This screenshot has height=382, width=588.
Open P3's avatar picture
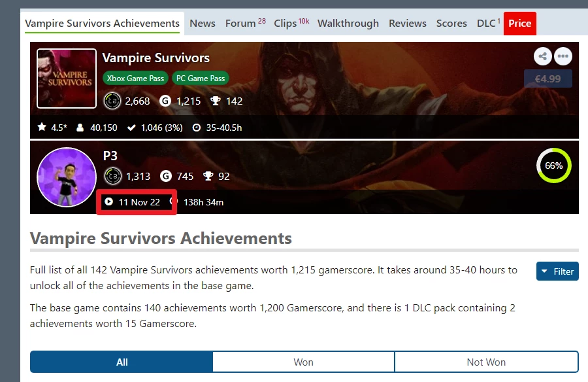click(x=67, y=177)
